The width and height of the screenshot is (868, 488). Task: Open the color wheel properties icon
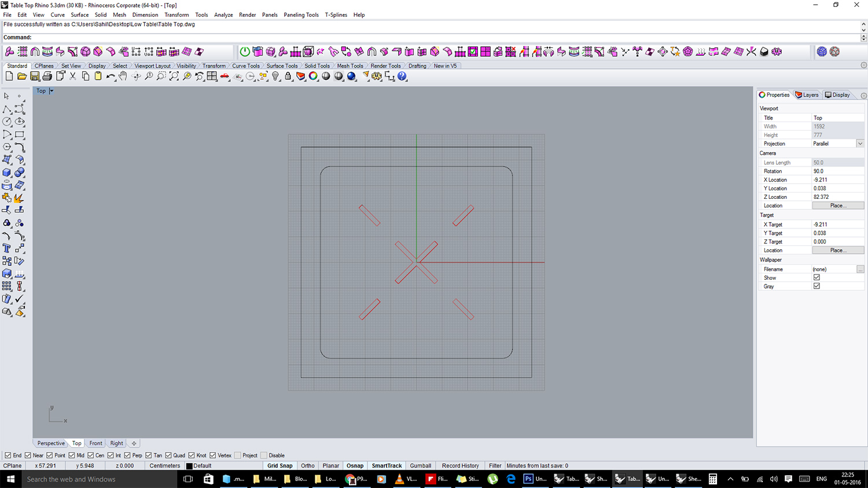(x=313, y=76)
